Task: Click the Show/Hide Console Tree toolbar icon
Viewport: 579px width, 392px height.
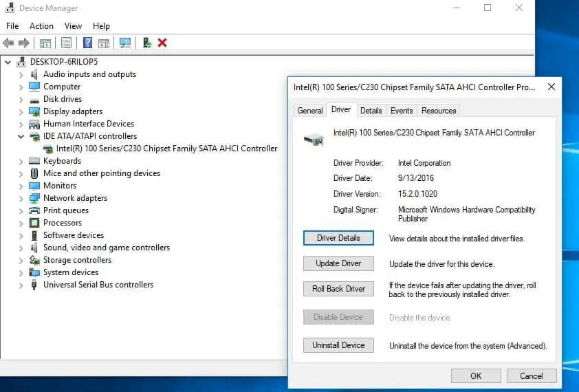Action: pos(45,43)
